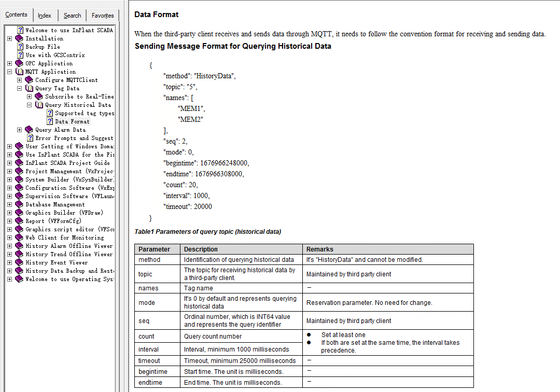Screen dimensions: 560x392
Task: Click the "Query count number" description cell
Action: [242, 337]
